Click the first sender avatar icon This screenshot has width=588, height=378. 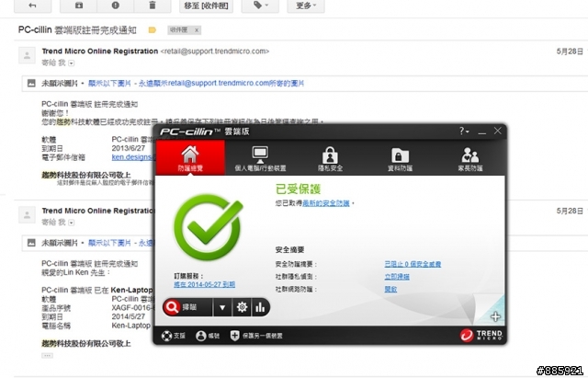27,55
